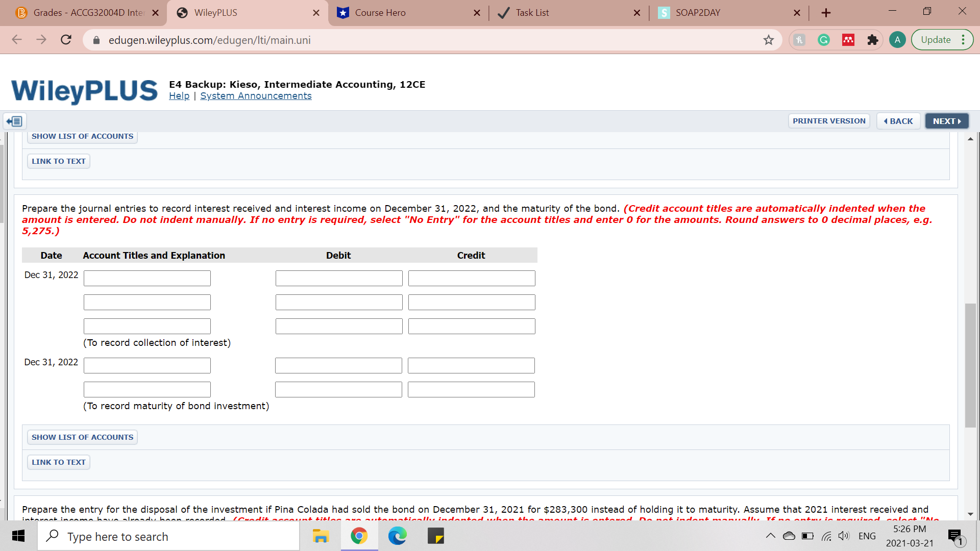Screen dimensions: 980x551
Task: Open the Mendeley extension icon
Action: 848,39
